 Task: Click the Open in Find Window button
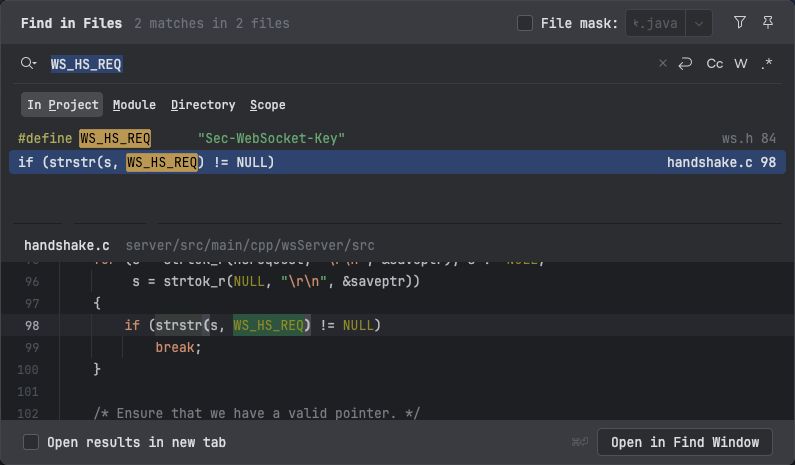pos(685,442)
